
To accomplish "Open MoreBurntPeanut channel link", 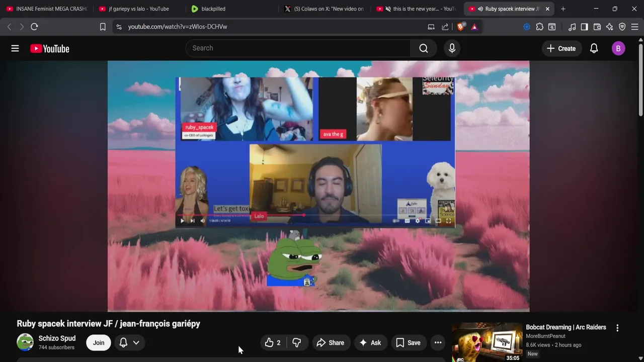I will 545,336.
